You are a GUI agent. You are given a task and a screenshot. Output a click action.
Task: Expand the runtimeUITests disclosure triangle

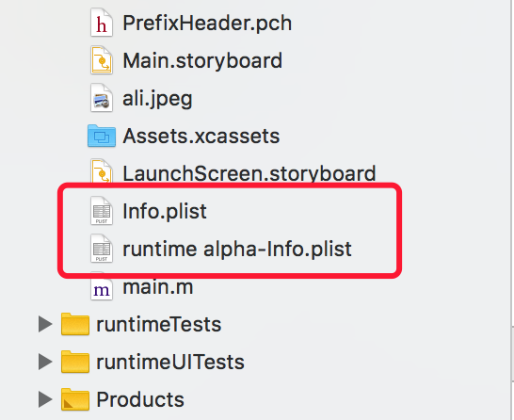(45, 362)
